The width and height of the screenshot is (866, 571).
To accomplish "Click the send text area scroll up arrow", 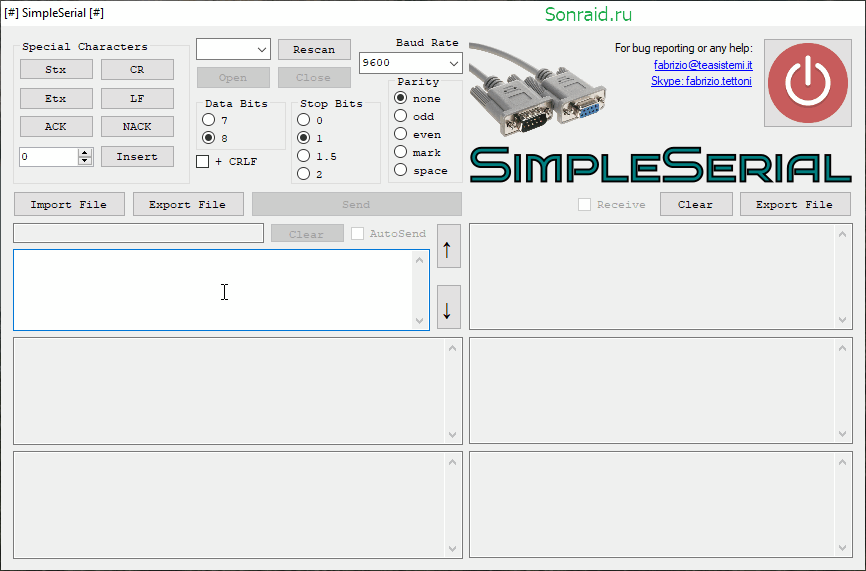I will point(420,260).
